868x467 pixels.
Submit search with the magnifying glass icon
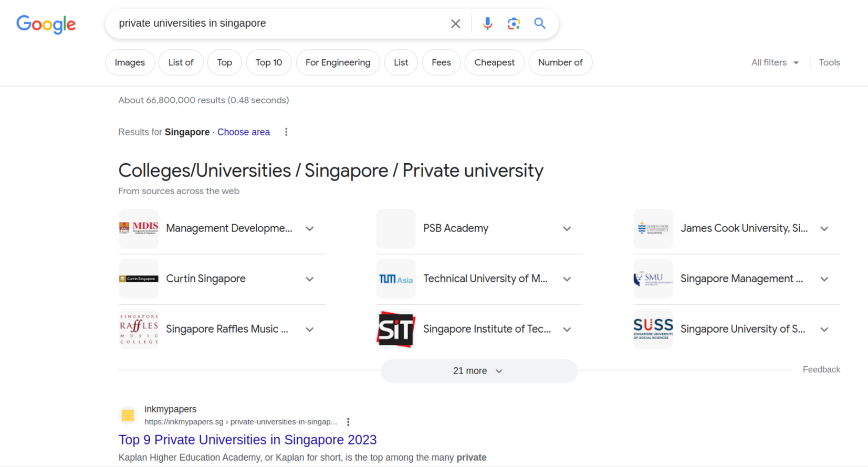tap(540, 24)
